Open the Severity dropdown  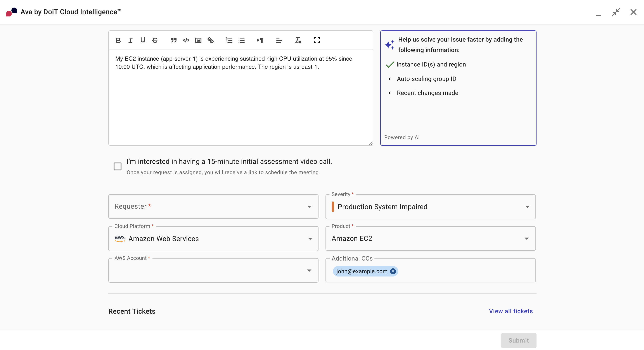[x=431, y=207]
